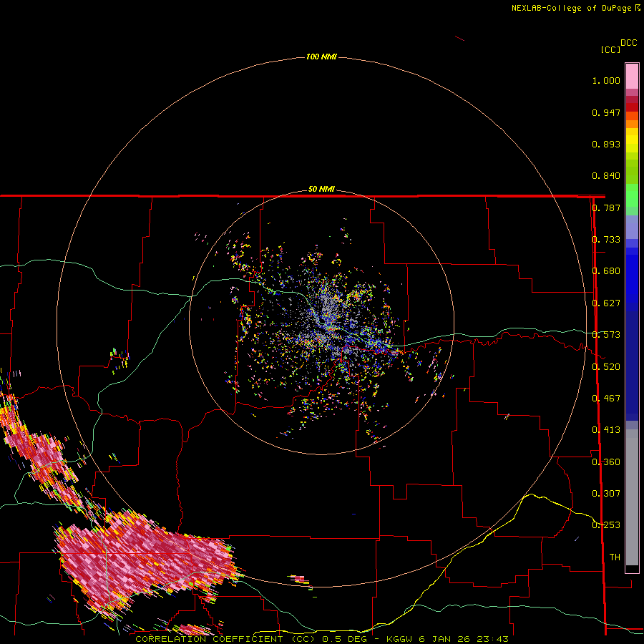Select the 0.573 scale value
This screenshot has height=644, width=644.
point(606,335)
